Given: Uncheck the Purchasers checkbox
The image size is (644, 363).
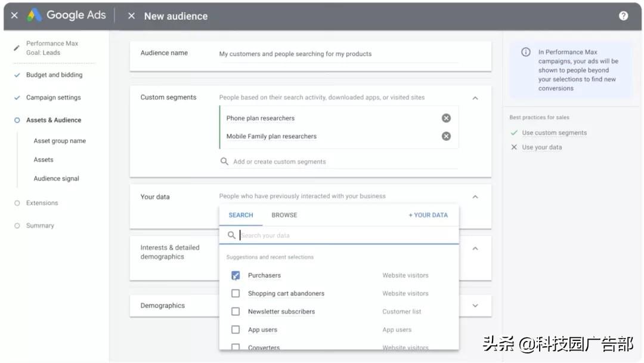Looking at the screenshot, I should click(x=236, y=275).
